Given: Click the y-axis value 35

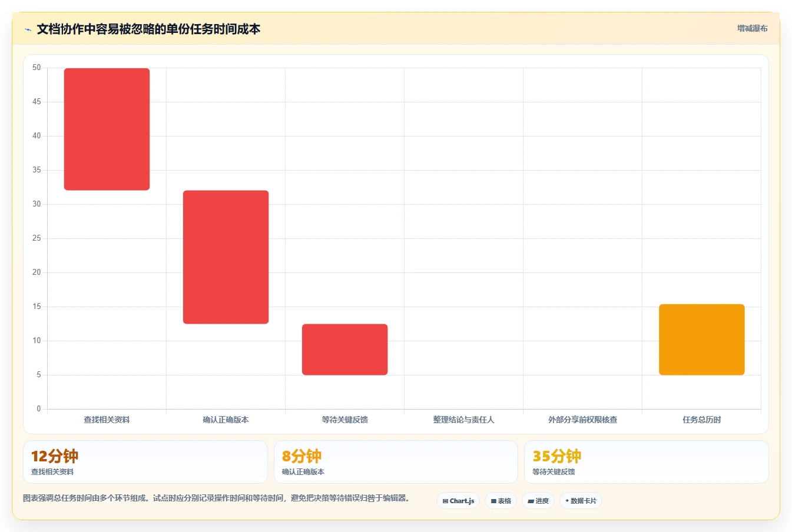Looking at the screenshot, I should tap(37, 170).
